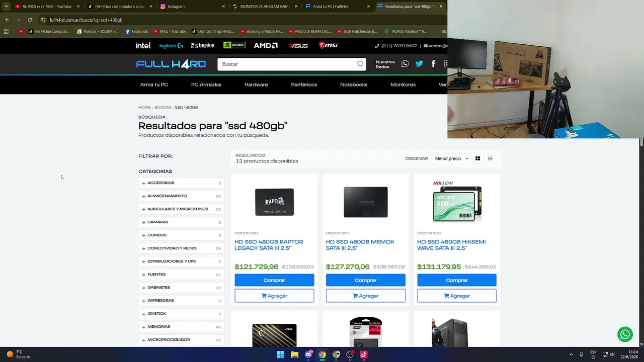Viewport: 644px width, 362px height.
Task: Open the apps grid icon in bookmarks bar
Action: click(6, 31)
